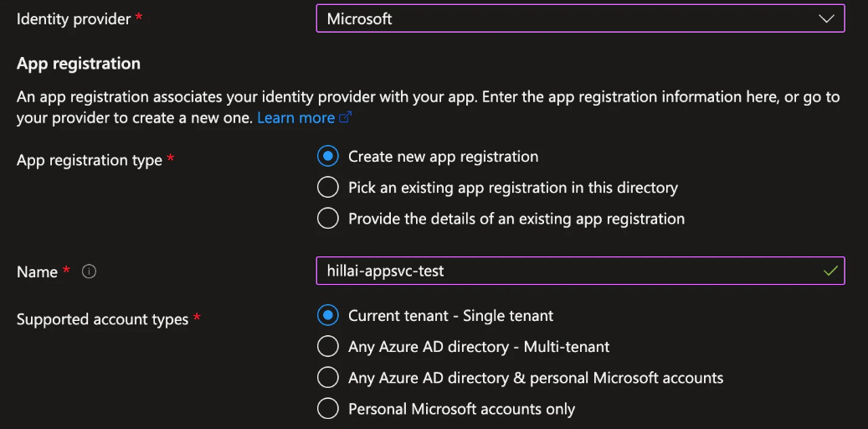Choose Any Azure AD directory - Multi-tenant
Viewport: 868px width, 429px height.
[x=328, y=347]
